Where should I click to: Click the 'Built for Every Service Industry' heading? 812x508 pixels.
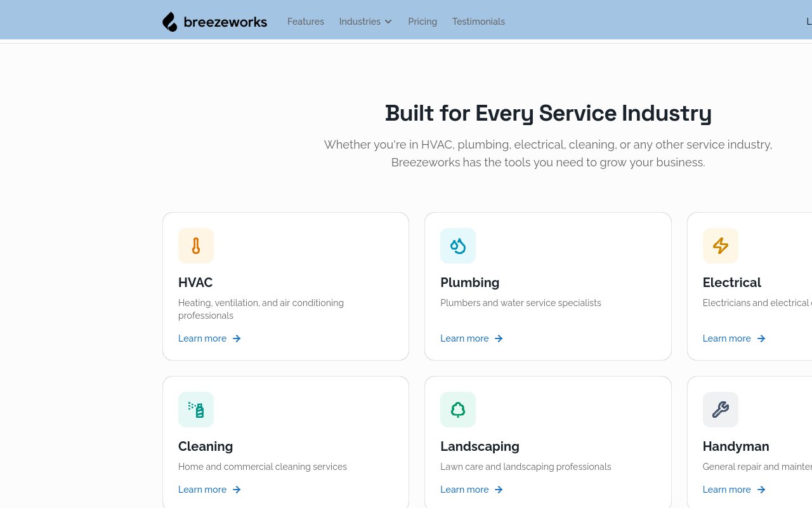(548, 113)
